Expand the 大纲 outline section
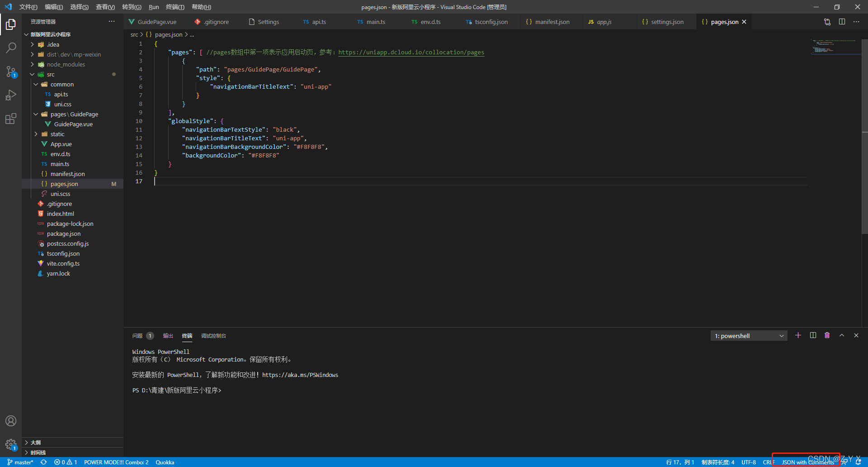The image size is (868, 467). pos(72,443)
